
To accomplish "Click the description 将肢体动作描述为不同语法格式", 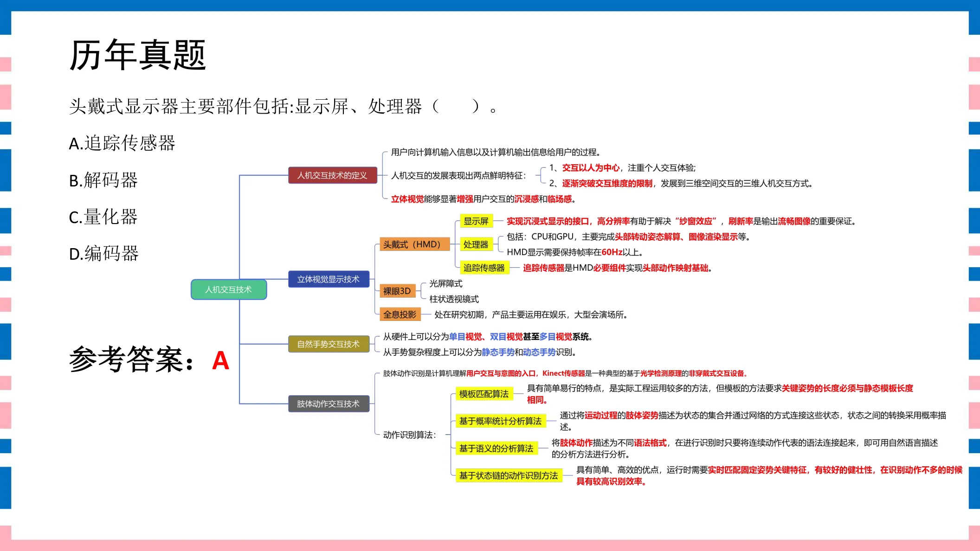I will tap(745, 448).
